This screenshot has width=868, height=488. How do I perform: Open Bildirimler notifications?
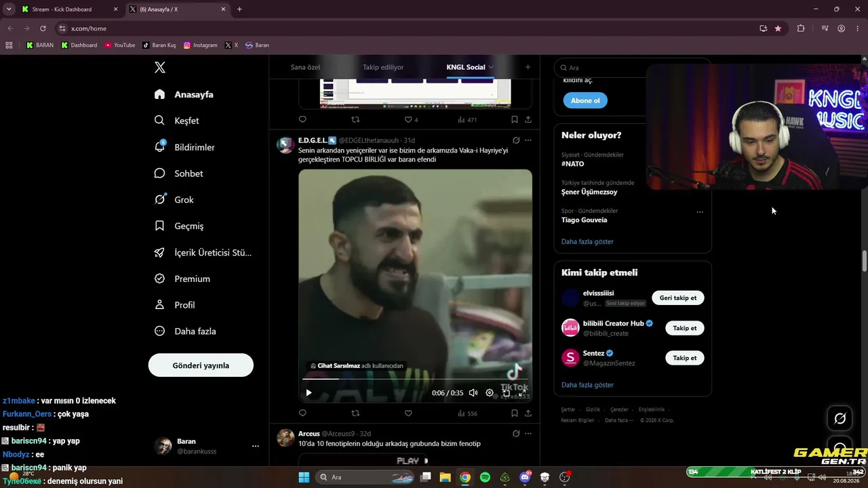click(184, 147)
